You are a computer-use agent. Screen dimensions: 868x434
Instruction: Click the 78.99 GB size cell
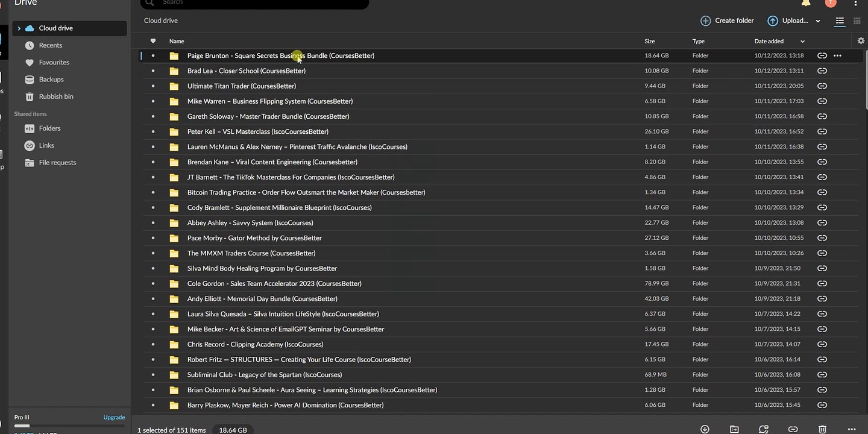[656, 283]
